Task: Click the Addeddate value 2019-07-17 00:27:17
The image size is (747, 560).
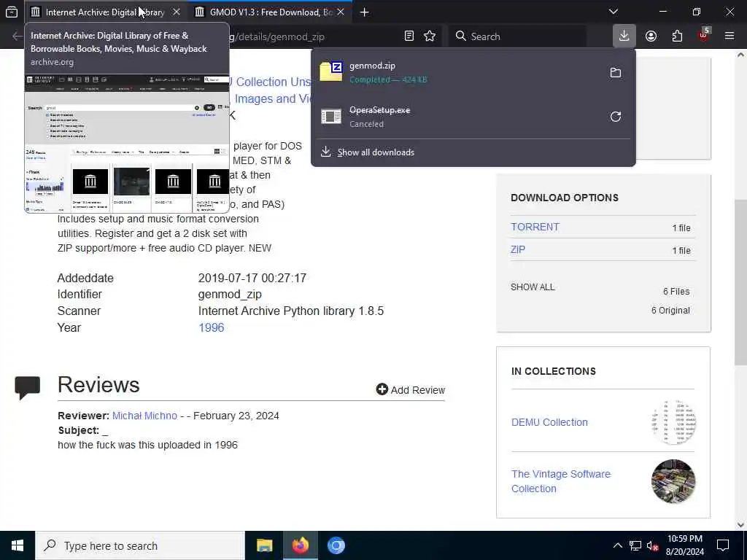Action: (252, 278)
